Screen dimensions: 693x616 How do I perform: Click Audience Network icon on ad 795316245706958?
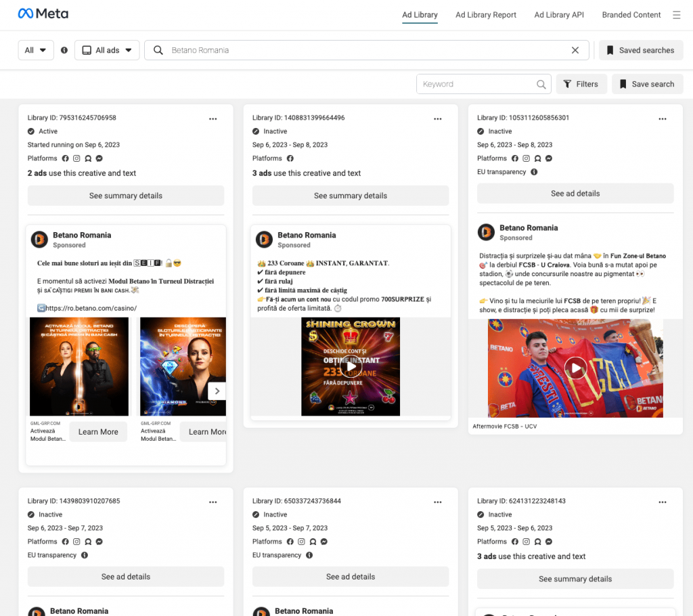coord(88,158)
